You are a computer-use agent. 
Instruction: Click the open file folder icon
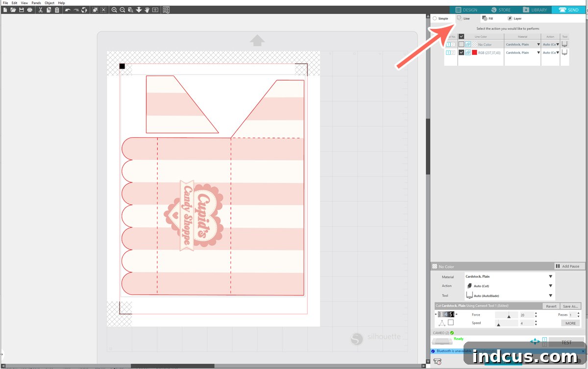point(13,10)
